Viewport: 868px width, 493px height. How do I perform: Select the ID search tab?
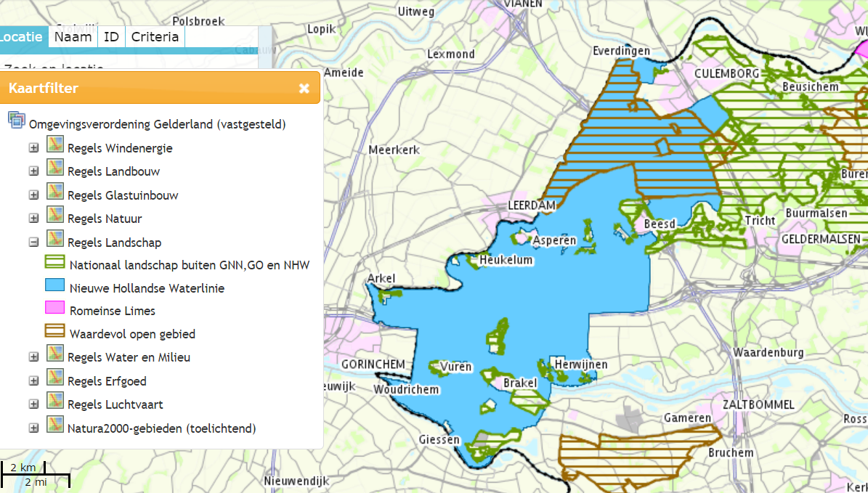111,36
